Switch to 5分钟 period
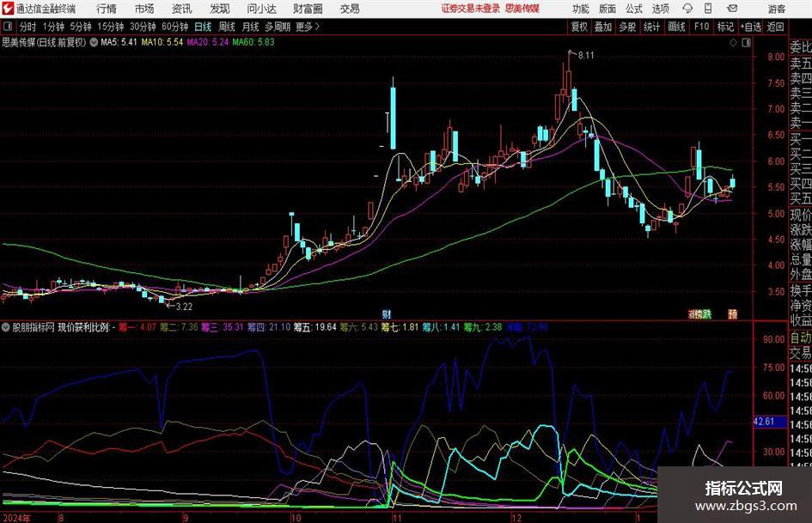Viewport: 812px width, 523px height. coord(81,27)
